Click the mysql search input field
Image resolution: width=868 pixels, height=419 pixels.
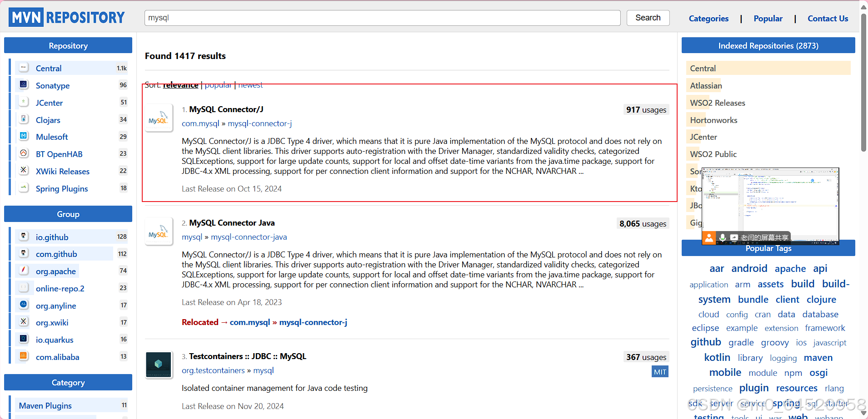pos(383,18)
